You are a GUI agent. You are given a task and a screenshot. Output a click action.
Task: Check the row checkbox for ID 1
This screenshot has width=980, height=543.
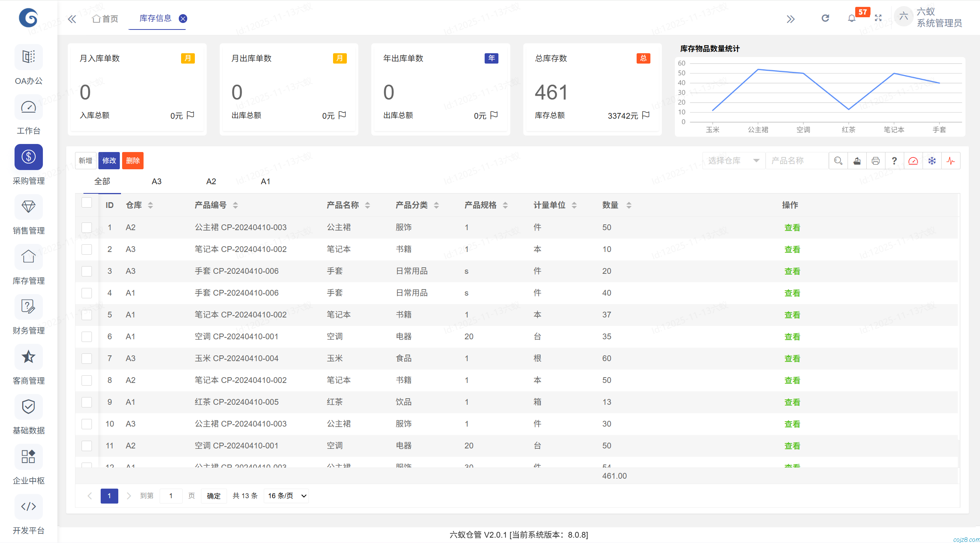[87, 227]
